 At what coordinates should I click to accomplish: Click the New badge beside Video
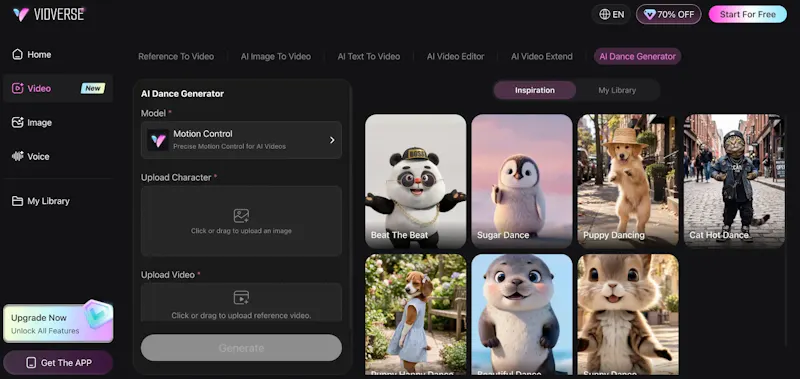click(93, 88)
